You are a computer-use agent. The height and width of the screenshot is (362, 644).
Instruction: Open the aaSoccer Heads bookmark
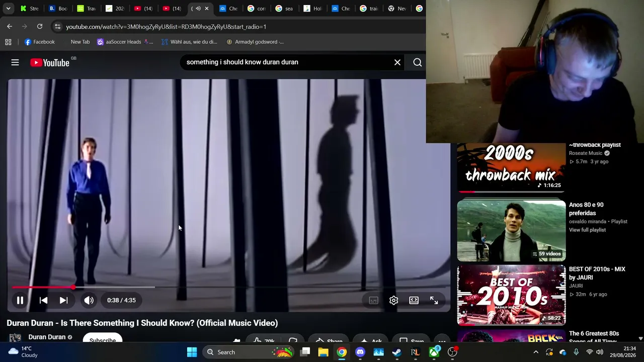(x=125, y=42)
